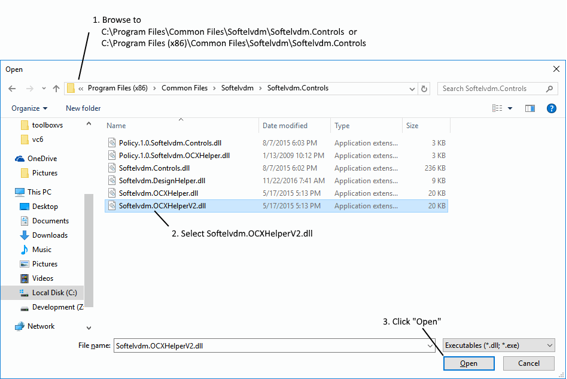Click the Cancel button

click(529, 363)
